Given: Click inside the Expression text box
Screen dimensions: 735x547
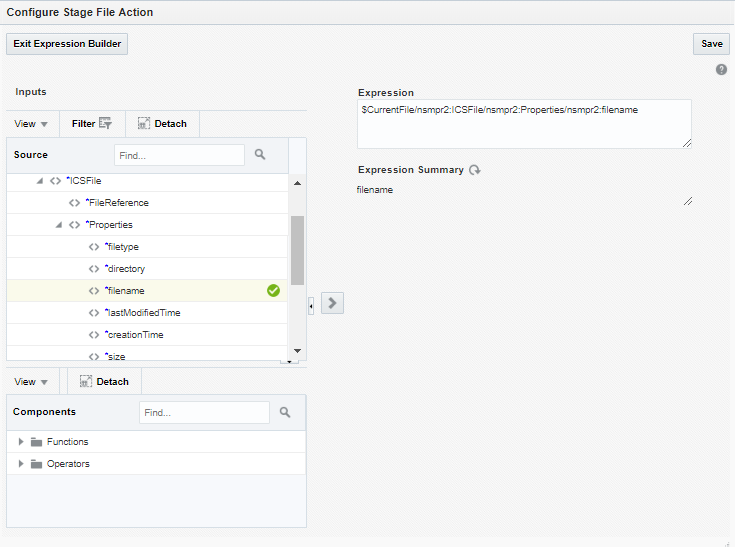Looking at the screenshot, I should [524, 124].
